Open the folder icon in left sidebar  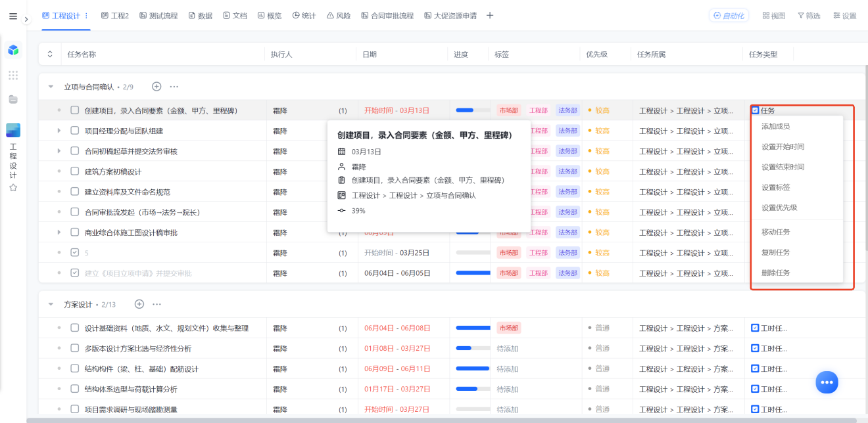point(13,99)
